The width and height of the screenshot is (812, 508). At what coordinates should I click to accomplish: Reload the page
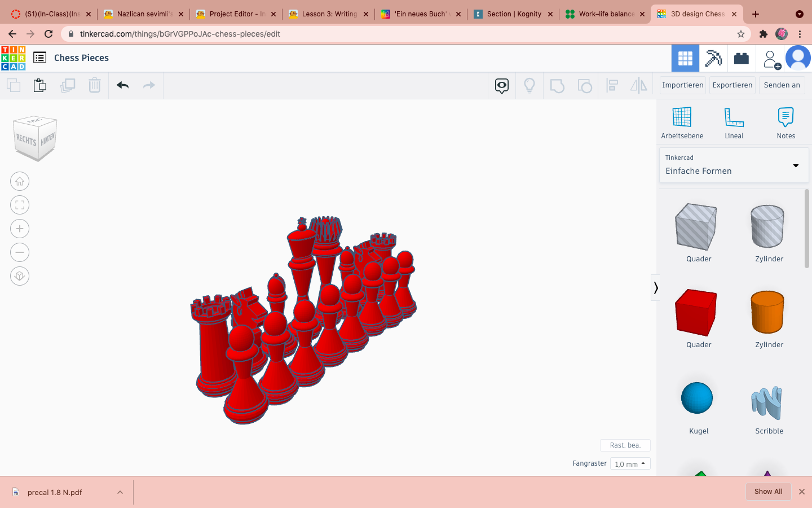pos(48,34)
